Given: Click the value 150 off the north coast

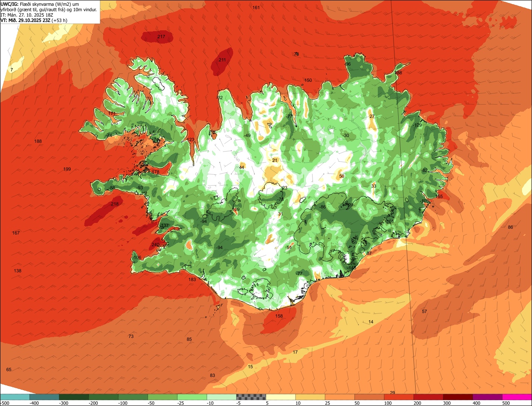Looking at the screenshot, I should (308, 80).
